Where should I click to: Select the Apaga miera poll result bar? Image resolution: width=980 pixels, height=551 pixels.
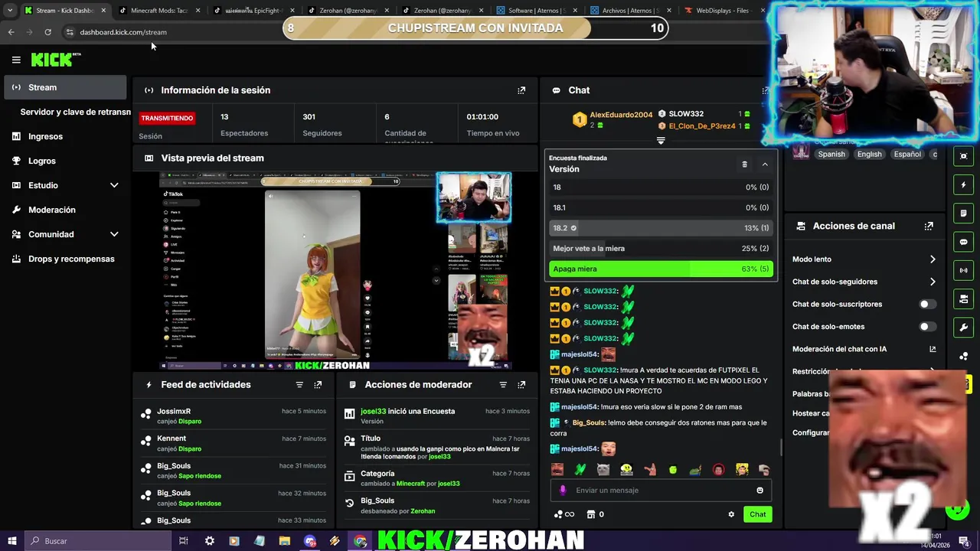point(661,269)
